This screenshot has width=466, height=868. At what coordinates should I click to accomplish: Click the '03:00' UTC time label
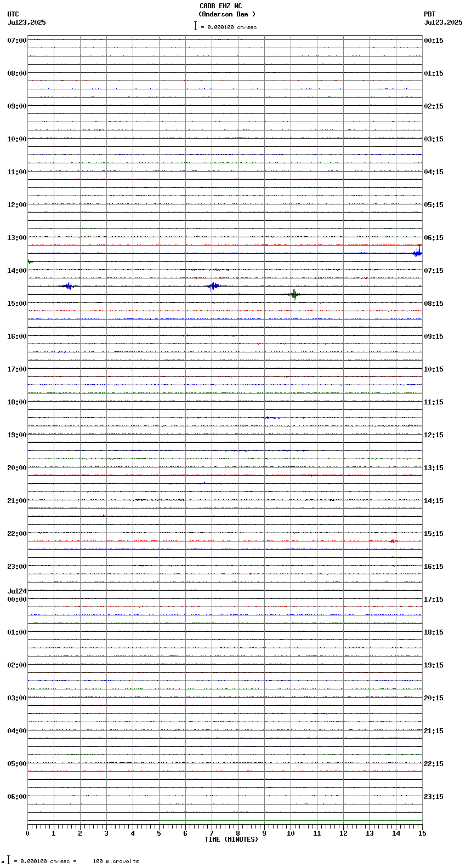[17, 698]
